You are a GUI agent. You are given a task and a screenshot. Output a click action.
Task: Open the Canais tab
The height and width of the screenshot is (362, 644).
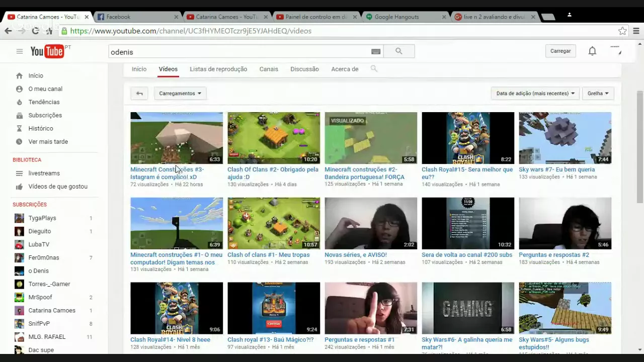click(x=269, y=69)
